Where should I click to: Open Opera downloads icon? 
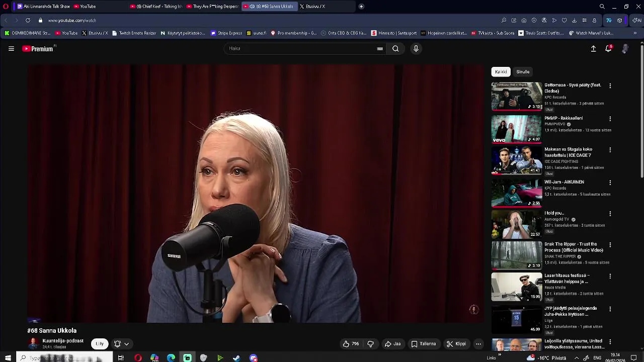pos(574,20)
